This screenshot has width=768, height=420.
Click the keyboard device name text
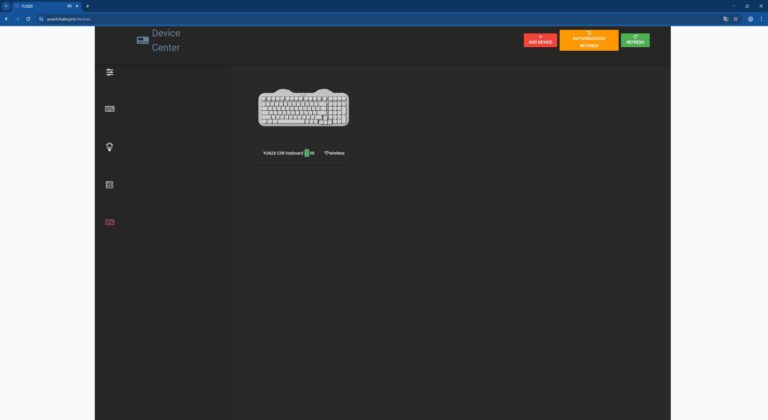coord(283,153)
